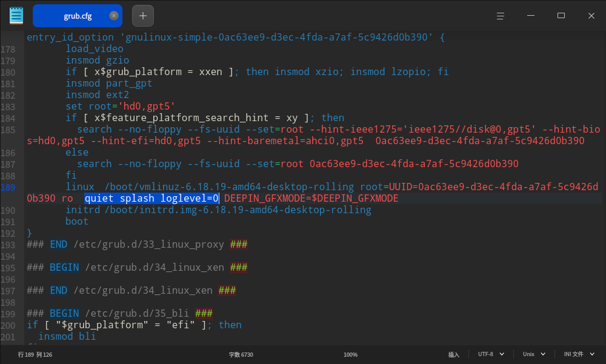Toggle 插入 insert mode in status bar
Screen dimensions: 606x364
(453, 354)
